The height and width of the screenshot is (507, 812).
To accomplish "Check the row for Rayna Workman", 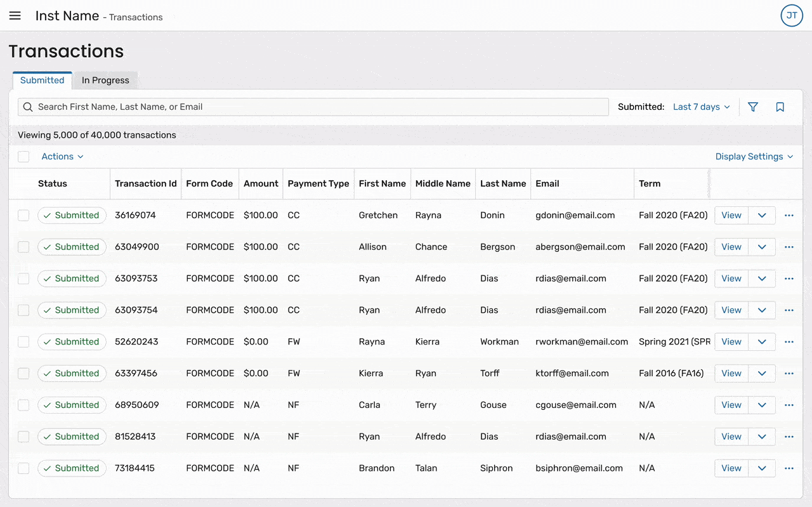I will tap(23, 341).
